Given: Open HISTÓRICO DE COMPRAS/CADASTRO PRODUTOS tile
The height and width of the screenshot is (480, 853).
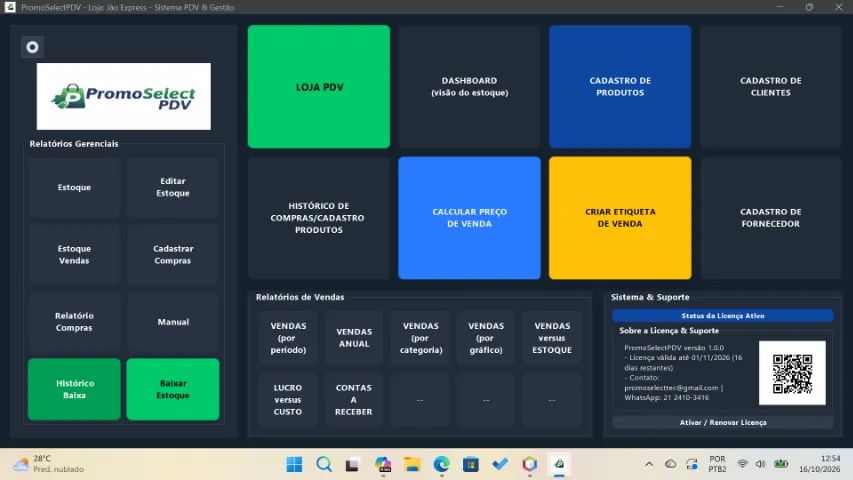Looking at the screenshot, I should click(x=319, y=218).
